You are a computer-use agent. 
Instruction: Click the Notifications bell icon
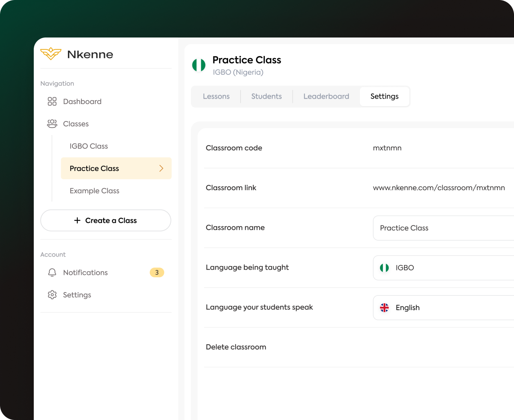click(52, 273)
